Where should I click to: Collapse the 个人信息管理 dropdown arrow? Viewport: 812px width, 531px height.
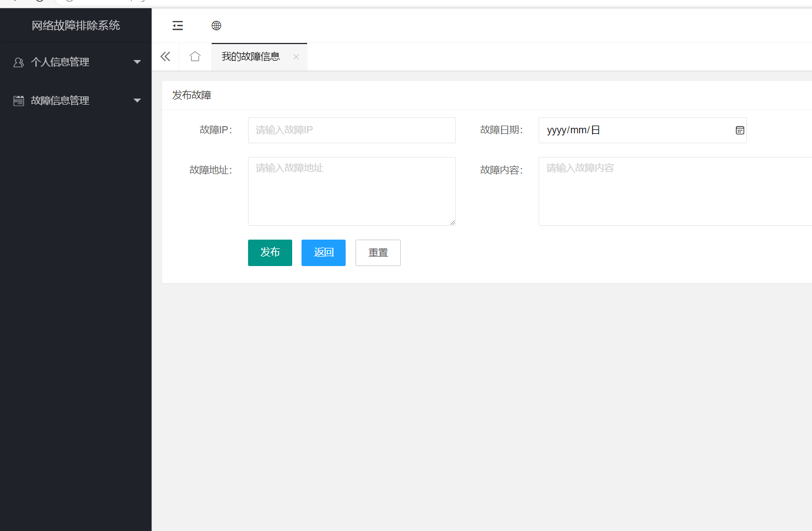pos(137,62)
